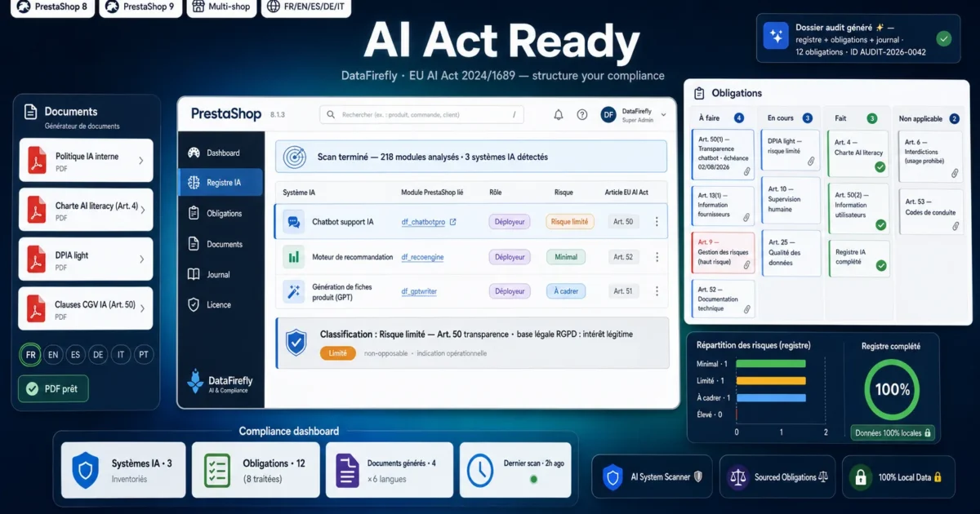
Task: Click the Moteur de recommandation chart icon
Action: (x=292, y=257)
